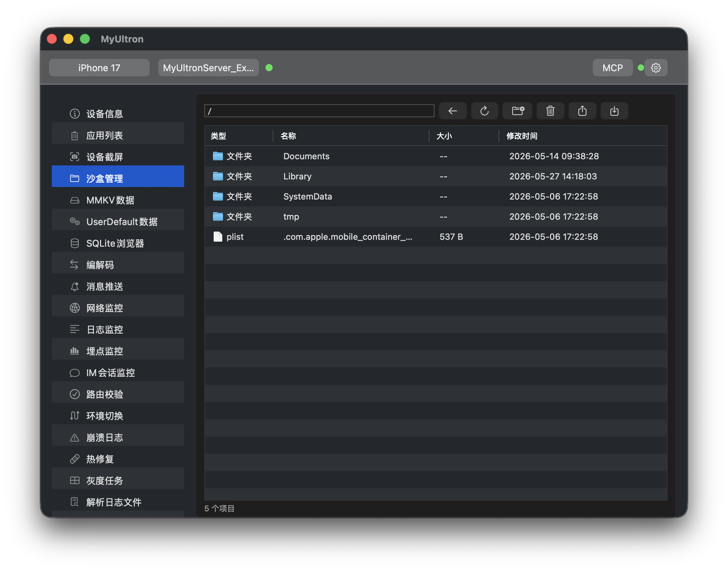Select the Library name cell
Viewport: 728px width, 571px height.
pos(297,176)
